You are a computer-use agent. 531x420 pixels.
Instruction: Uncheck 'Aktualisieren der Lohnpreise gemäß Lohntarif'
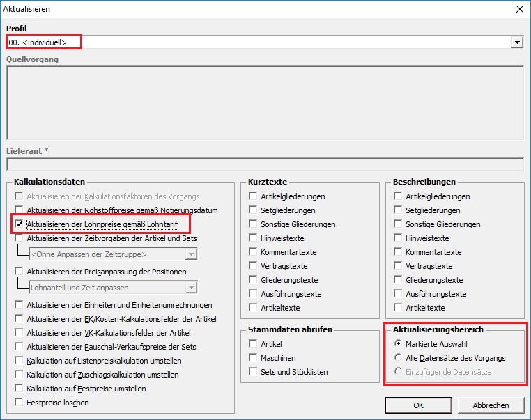click(x=20, y=224)
